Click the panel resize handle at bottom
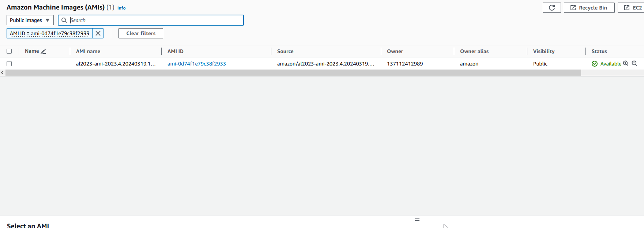This screenshot has width=644, height=228. (x=417, y=220)
